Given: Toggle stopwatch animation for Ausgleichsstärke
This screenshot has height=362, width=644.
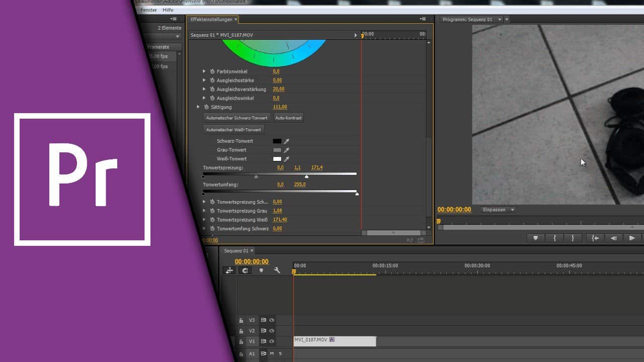Looking at the screenshot, I should point(212,80).
